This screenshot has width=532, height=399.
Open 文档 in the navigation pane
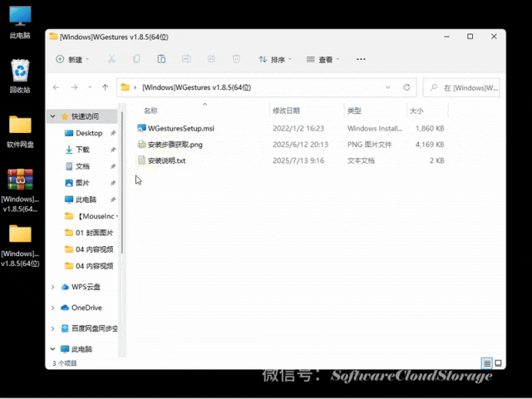point(83,166)
